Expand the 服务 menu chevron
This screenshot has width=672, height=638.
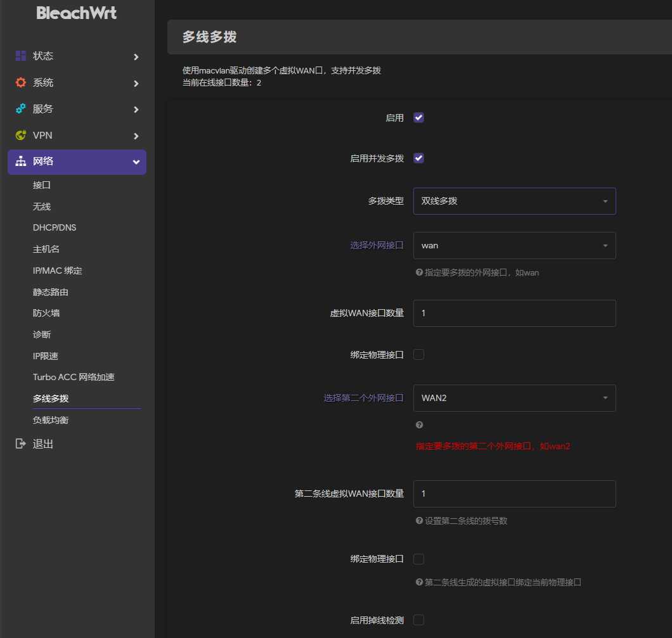[x=136, y=110]
